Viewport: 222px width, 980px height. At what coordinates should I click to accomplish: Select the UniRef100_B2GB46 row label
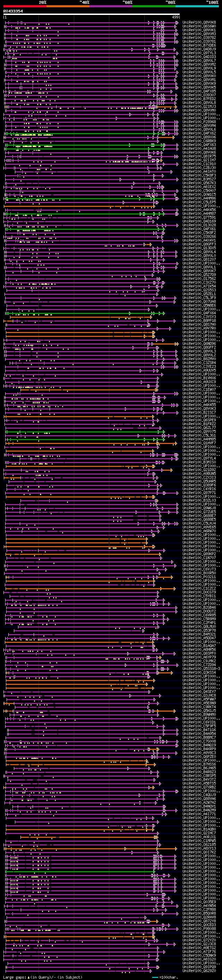[x=199, y=607]
